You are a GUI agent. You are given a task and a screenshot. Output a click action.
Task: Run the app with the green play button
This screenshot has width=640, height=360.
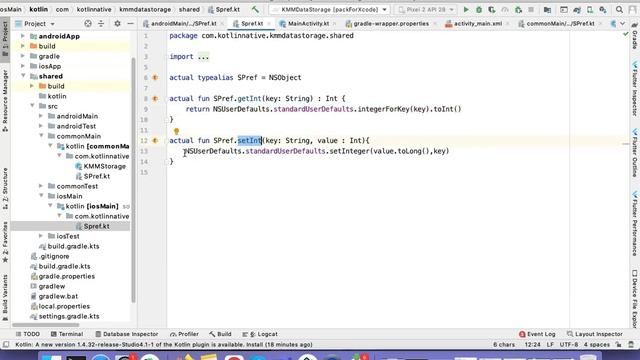(466, 9)
